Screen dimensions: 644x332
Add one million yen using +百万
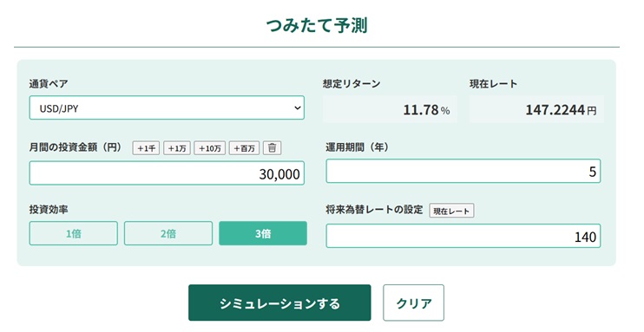pos(244,147)
